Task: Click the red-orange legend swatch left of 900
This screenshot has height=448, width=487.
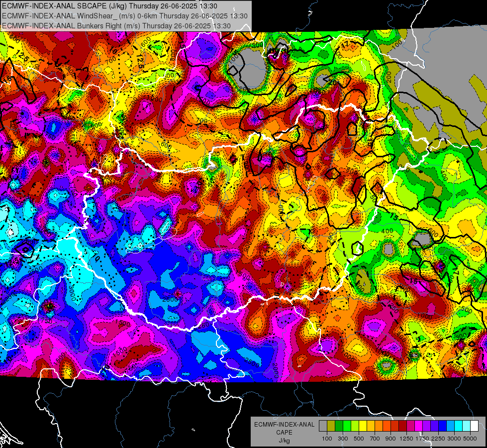Action: [x=387, y=426]
